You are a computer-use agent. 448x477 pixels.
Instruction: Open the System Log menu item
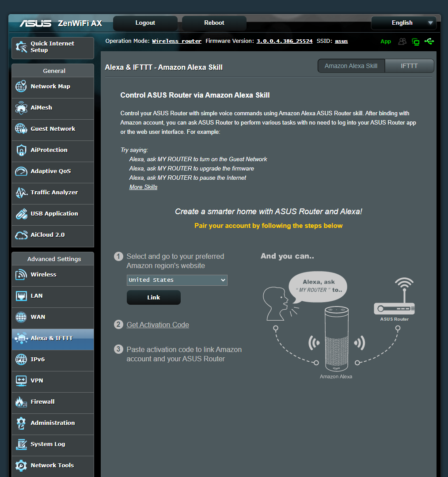[53, 445]
